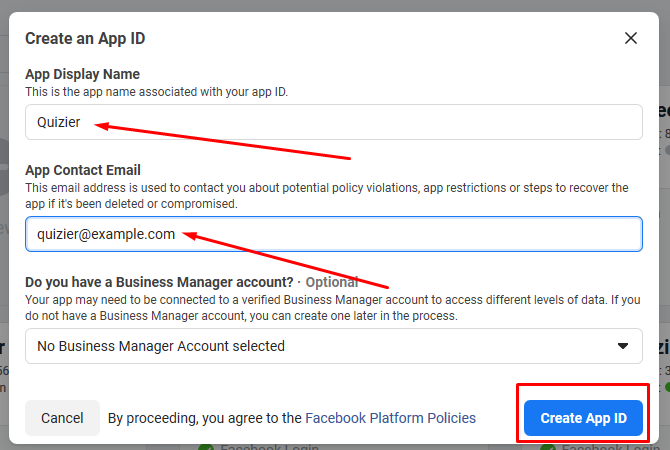
Task: Click the Create an App ID title
Action: [85, 38]
